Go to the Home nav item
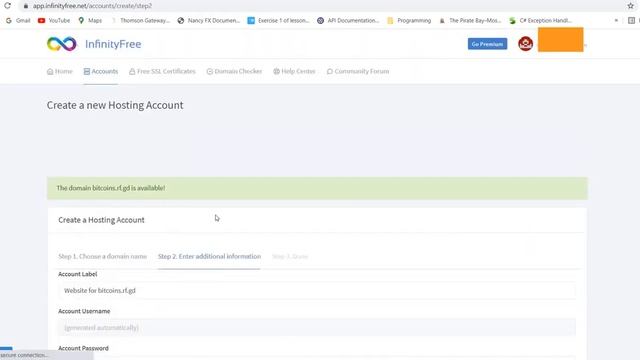Viewport: 640px width, 360px height. (x=60, y=71)
